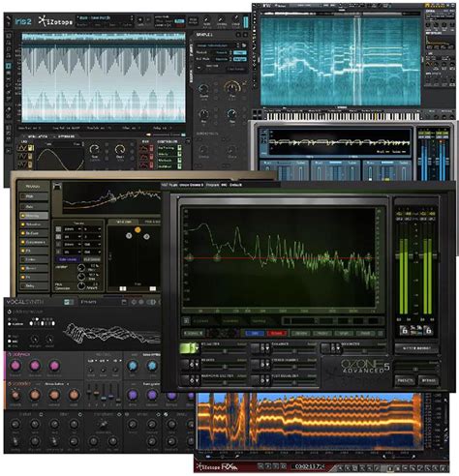Open the Maximizer preset arrow in Ozone
The image size is (459, 476).
click(x=338, y=348)
